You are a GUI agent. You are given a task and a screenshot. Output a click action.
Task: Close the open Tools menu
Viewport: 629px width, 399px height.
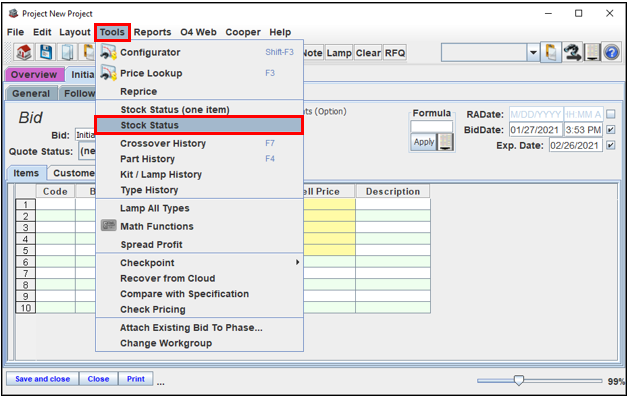click(112, 32)
